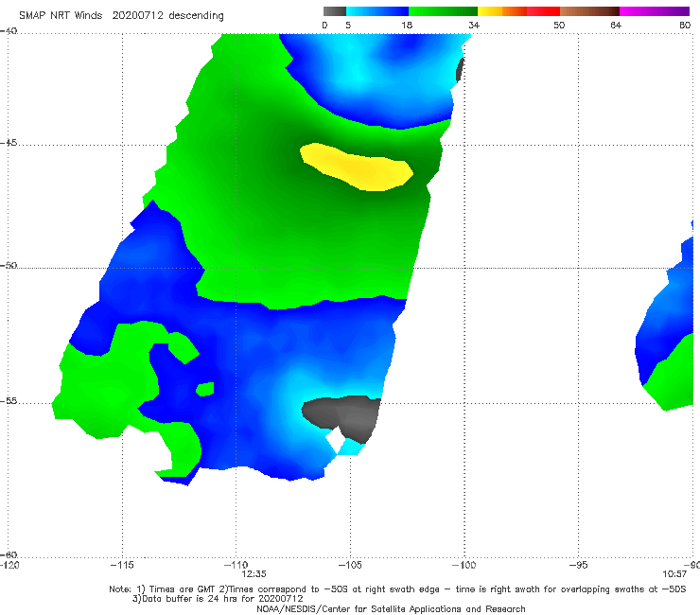Click longitude axis label -100
The image size is (700, 615).
(x=464, y=566)
